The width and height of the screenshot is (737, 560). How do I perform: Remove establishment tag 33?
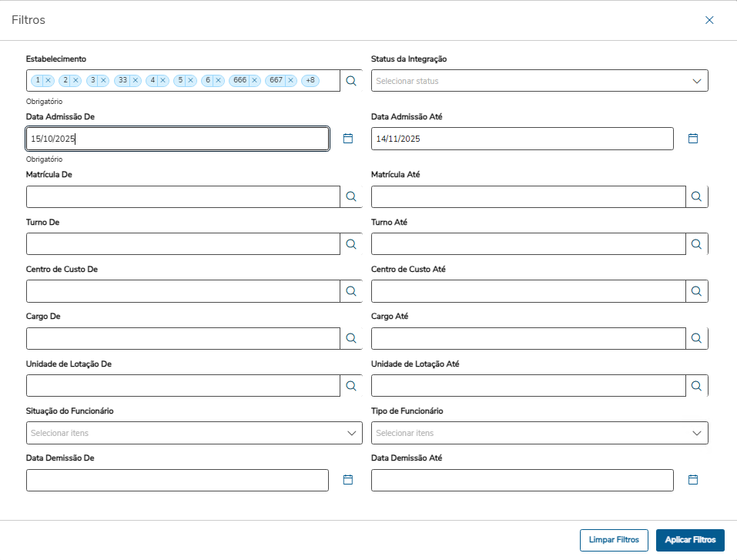click(x=136, y=80)
